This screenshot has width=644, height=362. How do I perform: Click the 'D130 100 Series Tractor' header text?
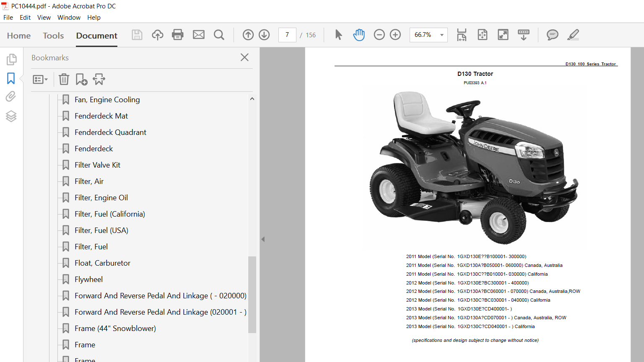pos(590,64)
